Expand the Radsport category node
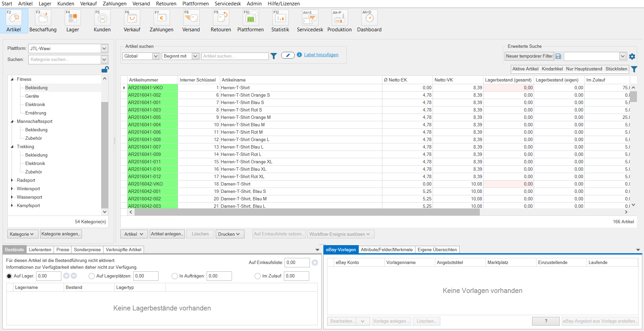Image resolution: width=644 pixels, height=331 pixels. pos(12,180)
